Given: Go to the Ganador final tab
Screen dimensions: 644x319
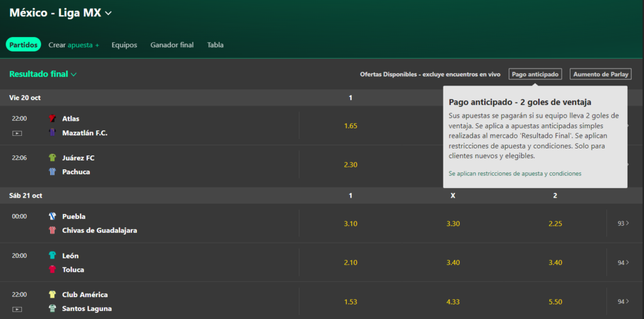Looking at the screenshot, I should click(172, 45).
